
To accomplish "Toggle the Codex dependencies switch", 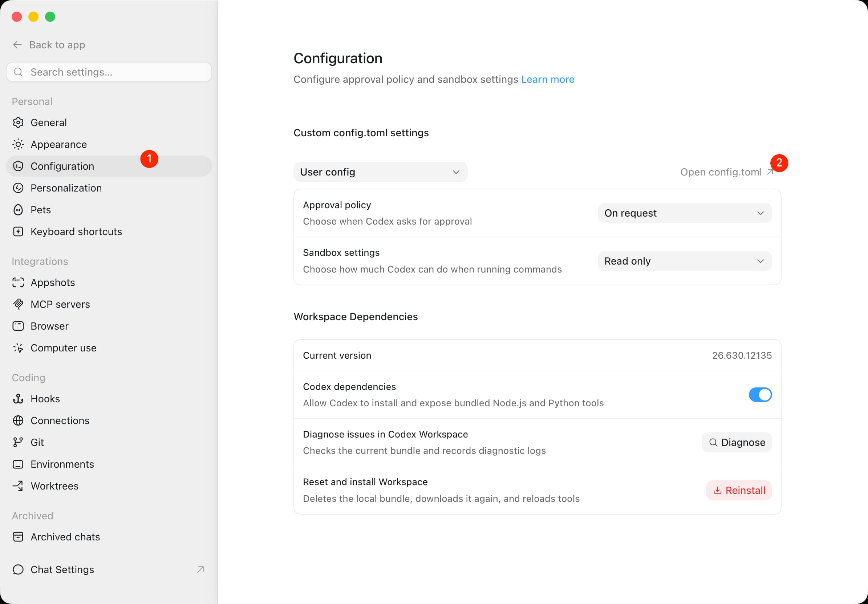I will (760, 395).
